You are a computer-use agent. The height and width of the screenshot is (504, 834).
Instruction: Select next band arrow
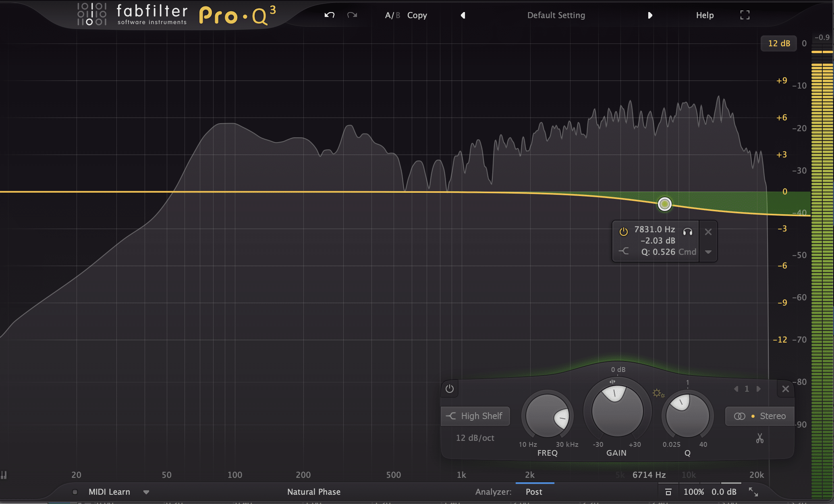(x=759, y=389)
